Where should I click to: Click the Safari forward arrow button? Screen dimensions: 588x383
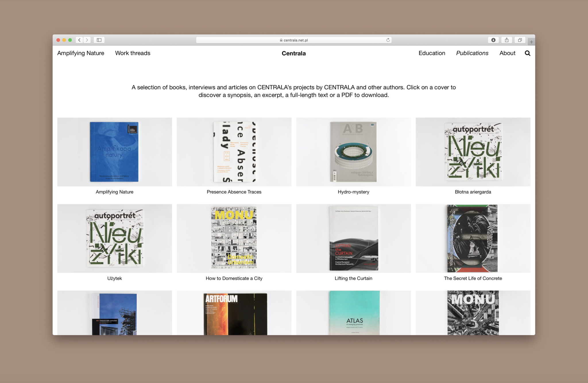[87, 40]
